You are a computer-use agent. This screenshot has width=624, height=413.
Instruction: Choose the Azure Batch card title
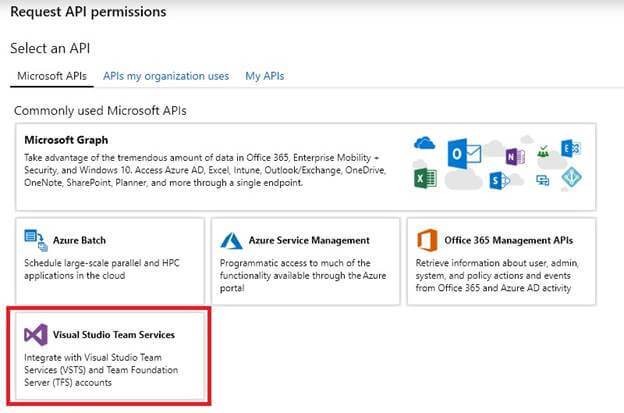(x=79, y=240)
